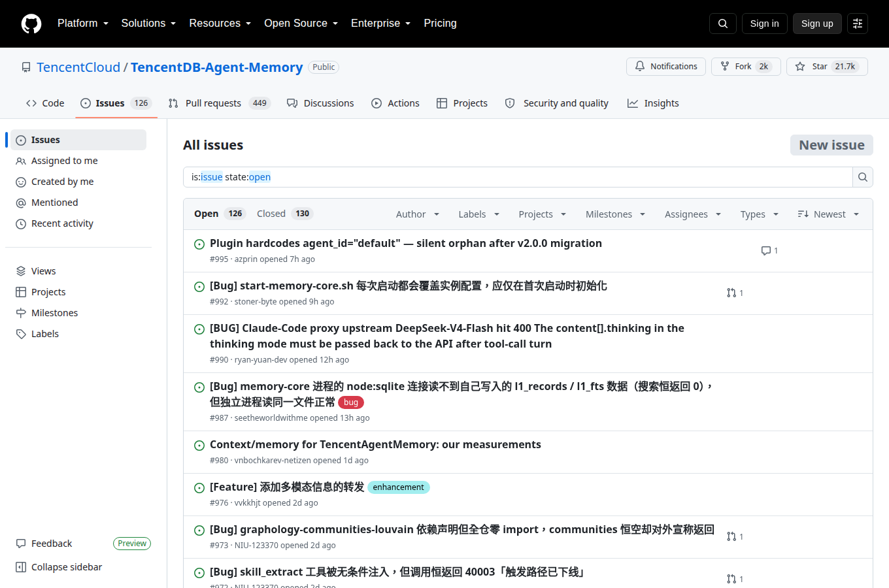Image resolution: width=889 pixels, height=588 pixels.
Task: Expand the Solutions menu
Action: coord(148,23)
